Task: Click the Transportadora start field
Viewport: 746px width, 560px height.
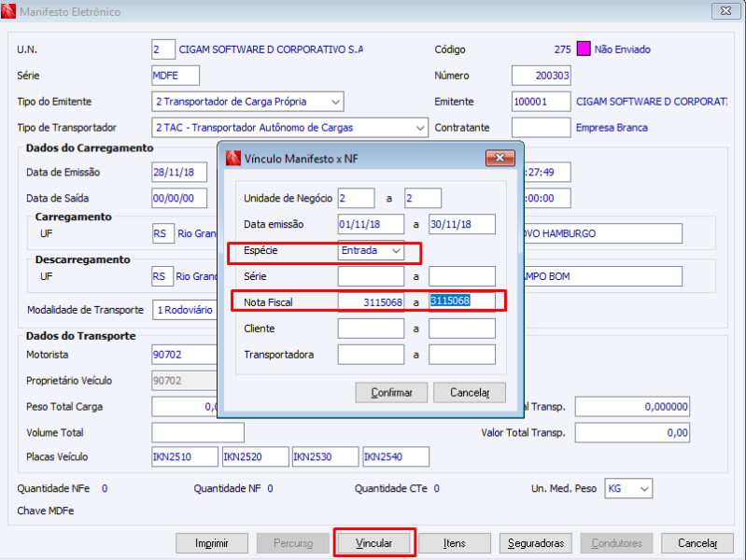Action: coord(371,355)
